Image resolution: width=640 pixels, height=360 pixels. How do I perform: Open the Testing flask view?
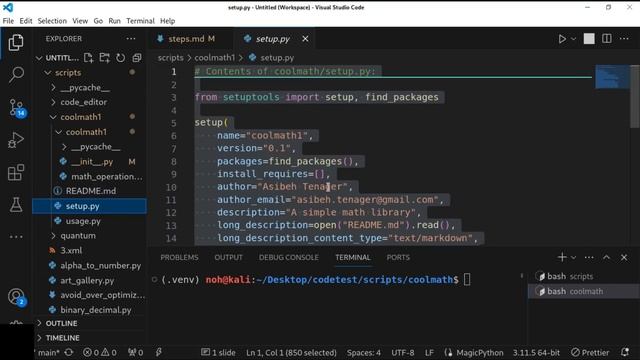[x=16, y=204]
